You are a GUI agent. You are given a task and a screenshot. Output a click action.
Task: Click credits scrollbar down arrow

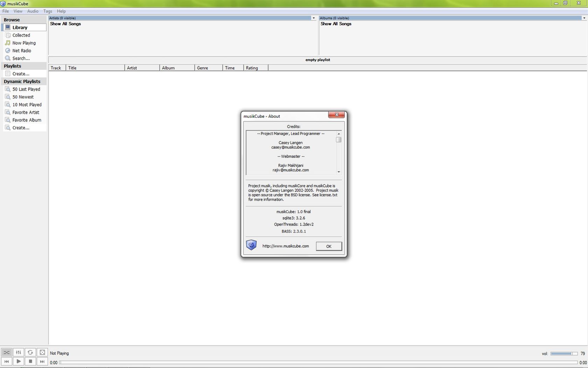[339, 172]
